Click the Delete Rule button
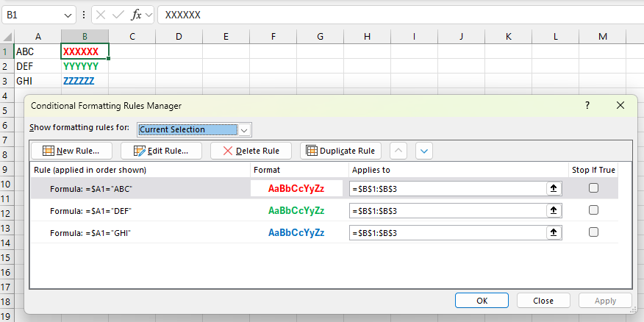 coord(251,151)
